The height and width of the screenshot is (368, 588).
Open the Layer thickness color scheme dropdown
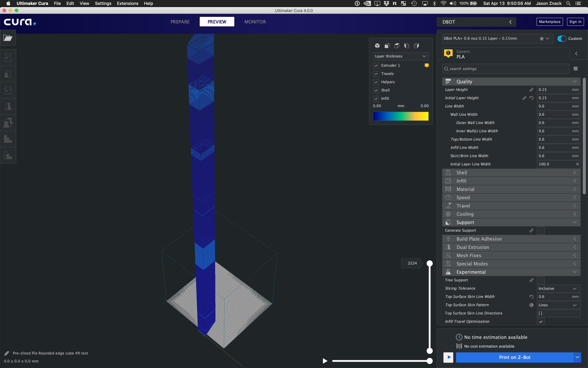tap(401, 56)
